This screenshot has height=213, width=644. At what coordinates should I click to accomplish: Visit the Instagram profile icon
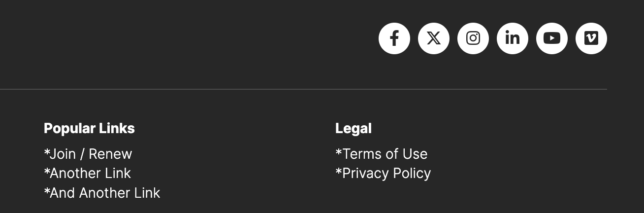tap(473, 38)
